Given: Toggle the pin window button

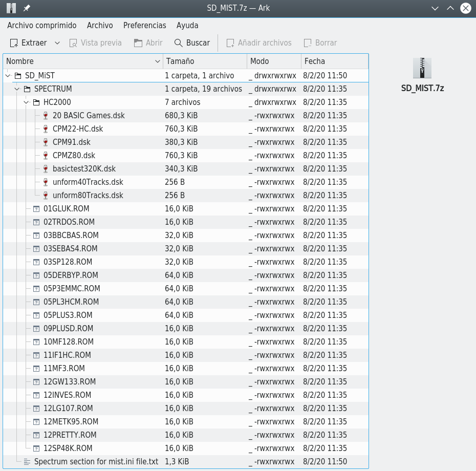Looking at the screenshot, I should [27, 8].
